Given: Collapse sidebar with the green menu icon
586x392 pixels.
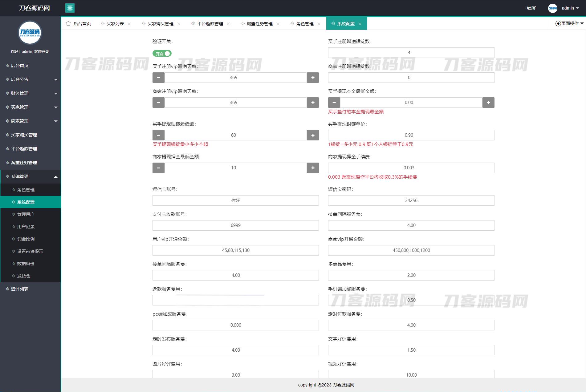Looking at the screenshot, I should click(70, 8).
